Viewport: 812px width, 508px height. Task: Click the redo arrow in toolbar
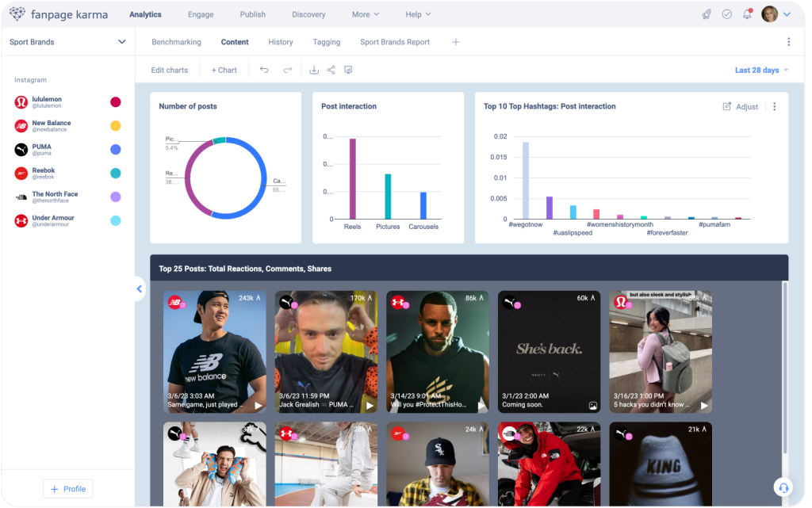[x=288, y=70]
